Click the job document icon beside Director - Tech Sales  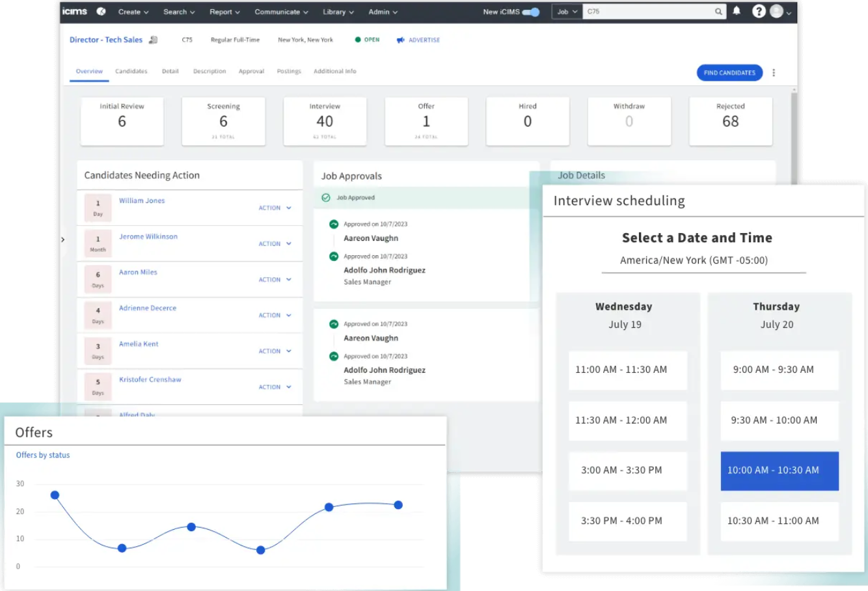tap(153, 40)
